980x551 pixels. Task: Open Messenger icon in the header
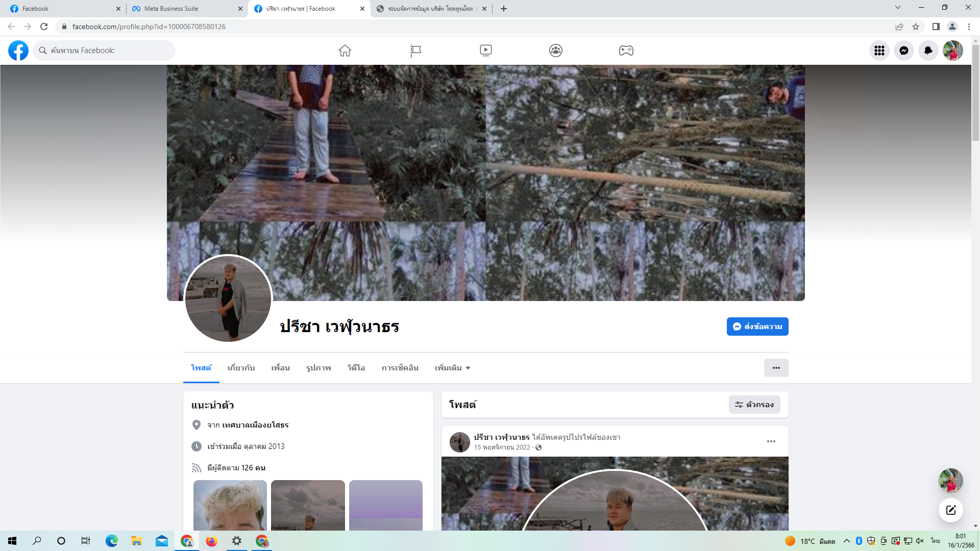click(x=904, y=51)
